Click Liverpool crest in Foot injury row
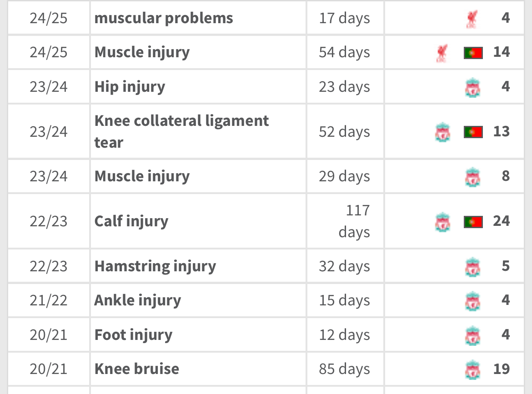The image size is (532, 394). click(472, 336)
